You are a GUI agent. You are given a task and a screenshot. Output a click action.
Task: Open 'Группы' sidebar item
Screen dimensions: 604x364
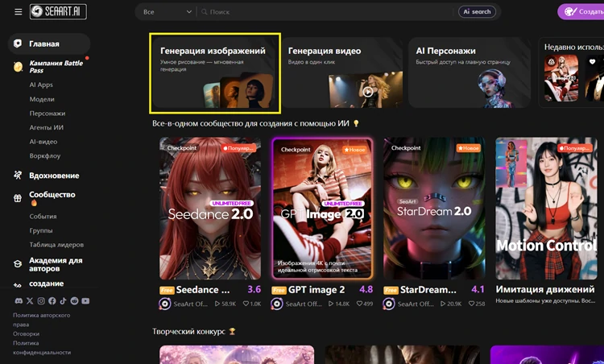(41, 230)
